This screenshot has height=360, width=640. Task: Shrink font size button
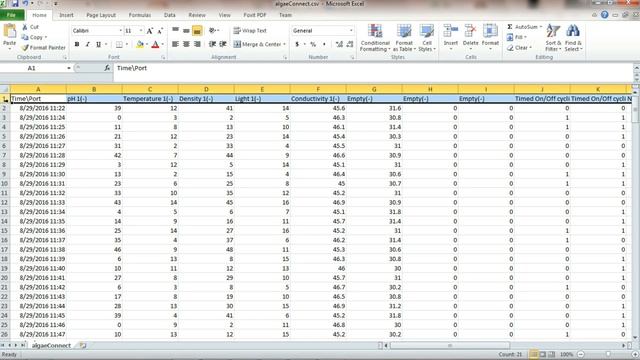[x=160, y=31]
